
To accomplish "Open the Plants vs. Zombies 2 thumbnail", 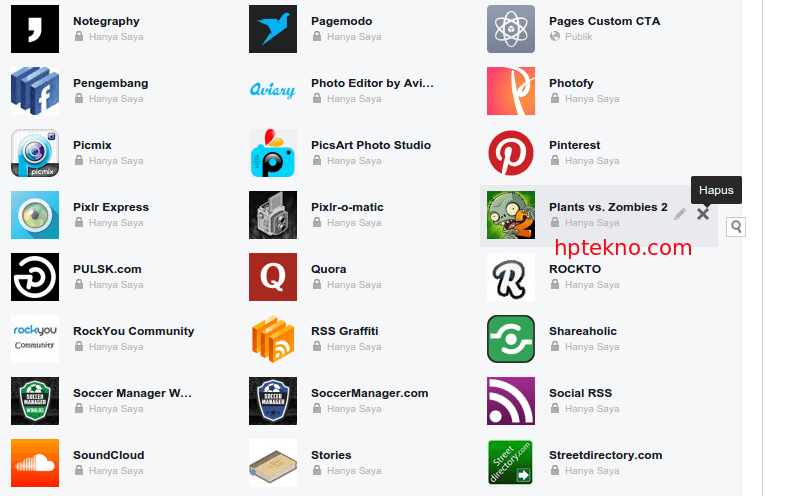I will [x=511, y=215].
